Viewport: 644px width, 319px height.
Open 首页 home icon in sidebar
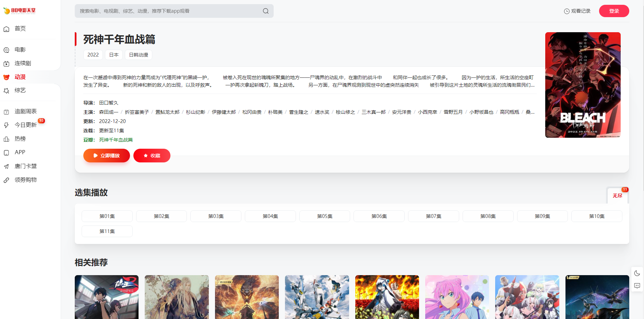point(6,29)
